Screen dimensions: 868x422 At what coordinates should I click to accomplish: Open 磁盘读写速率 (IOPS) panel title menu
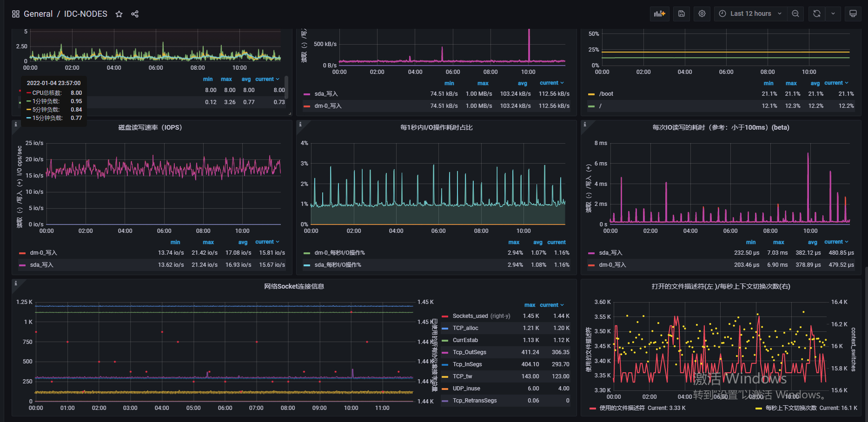coord(150,127)
